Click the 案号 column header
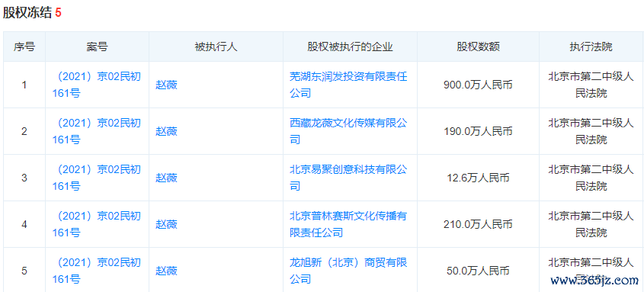The height and width of the screenshot is (292, 644). [x=98, y=47]
